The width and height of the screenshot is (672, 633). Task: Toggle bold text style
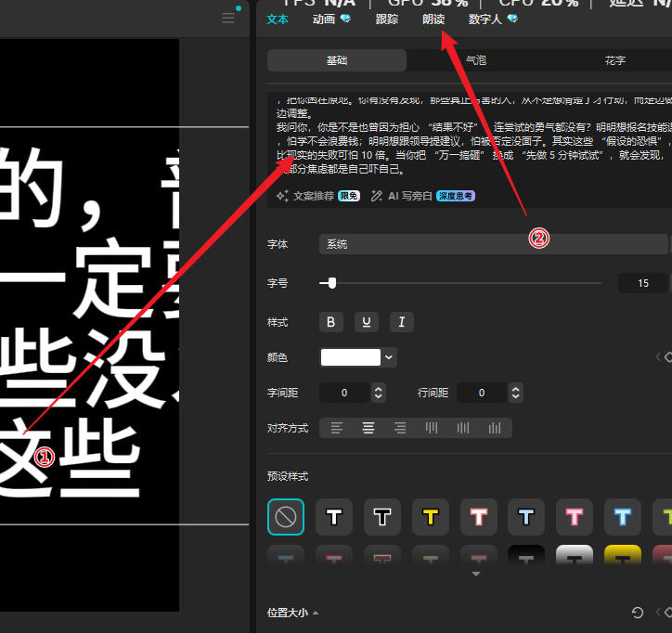coord(332,322)
